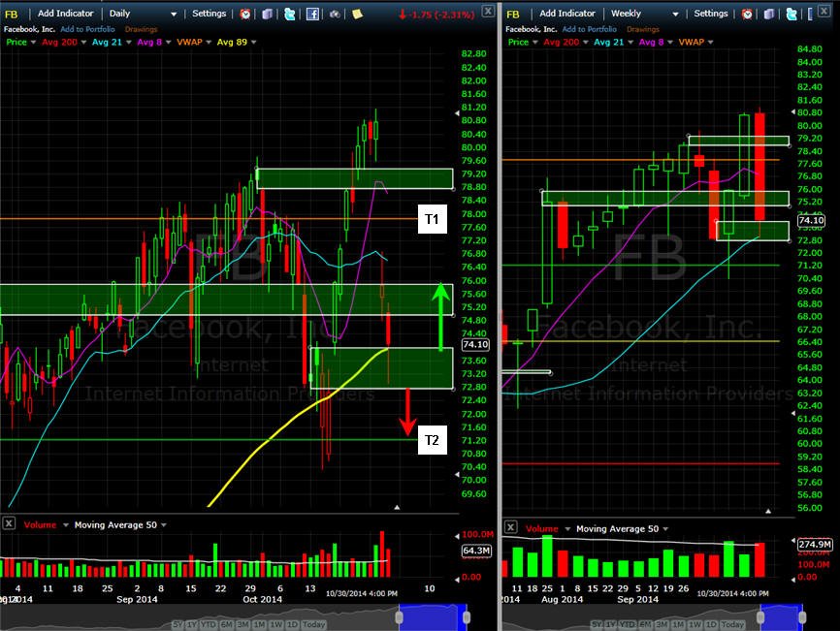Grab left range slider handle in Weekly chart

pyautogui.click(x=760, y=617)
